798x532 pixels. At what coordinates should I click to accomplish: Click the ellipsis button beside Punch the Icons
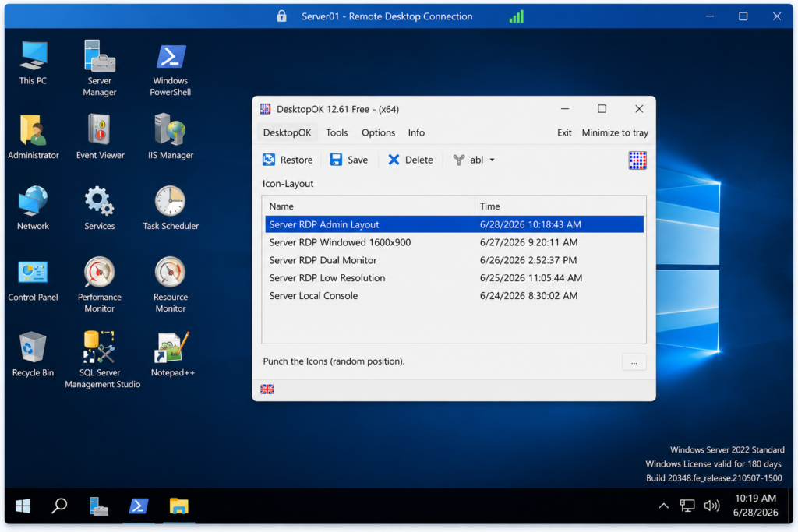pos(634,362)
